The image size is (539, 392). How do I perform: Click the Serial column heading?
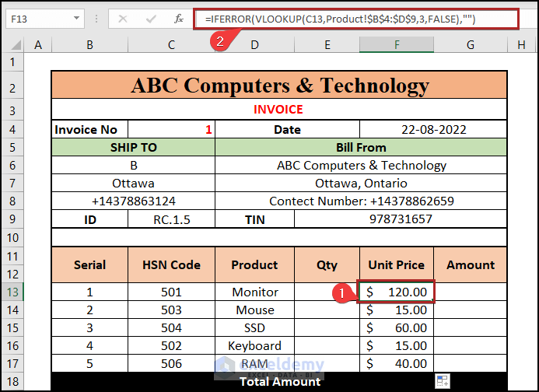pos(89,264)
